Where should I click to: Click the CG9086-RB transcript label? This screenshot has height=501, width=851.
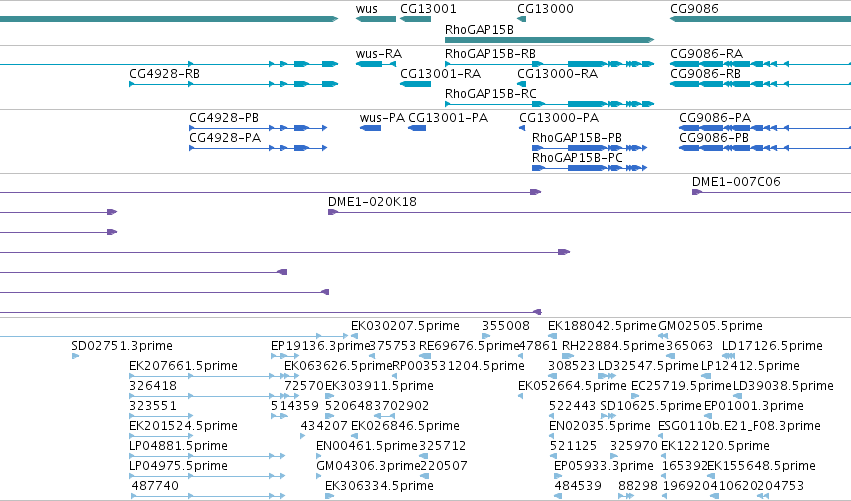pos(705,74)
